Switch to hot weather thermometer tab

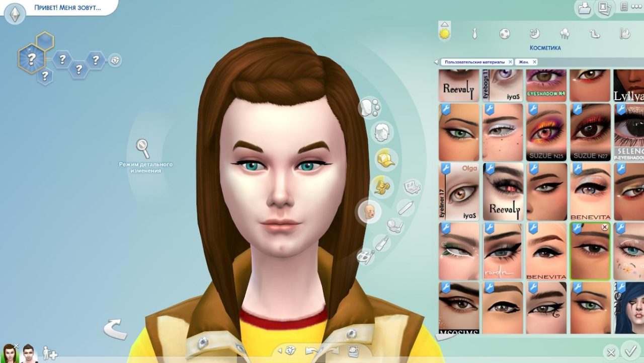pos(624,34)
